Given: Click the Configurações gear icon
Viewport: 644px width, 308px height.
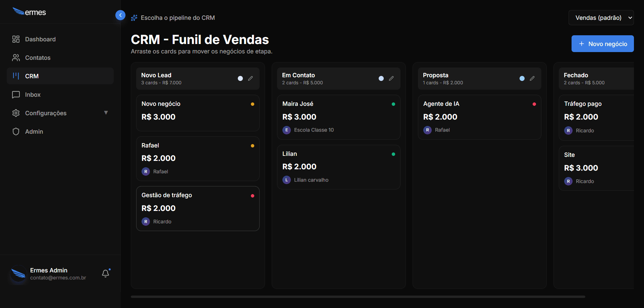Looking at the screenshot, I should point(16,113).
